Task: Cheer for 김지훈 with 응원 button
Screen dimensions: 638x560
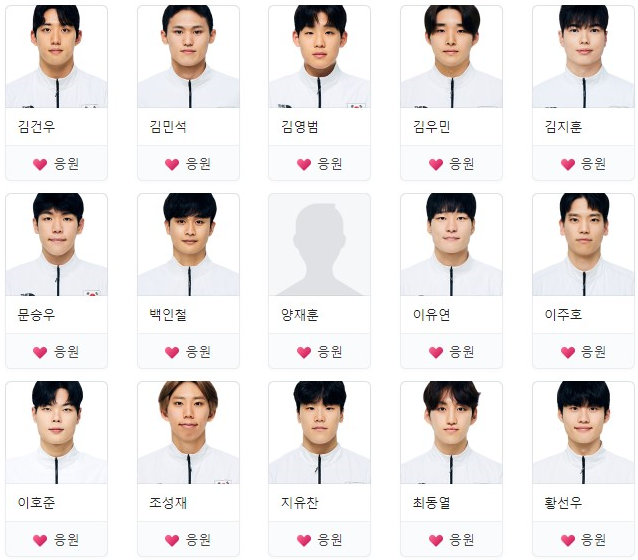Action: coord(583,163)
